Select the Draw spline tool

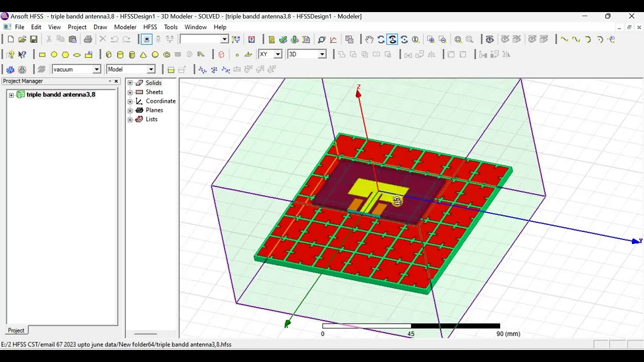pyautogui.click(x=576, y=39)
